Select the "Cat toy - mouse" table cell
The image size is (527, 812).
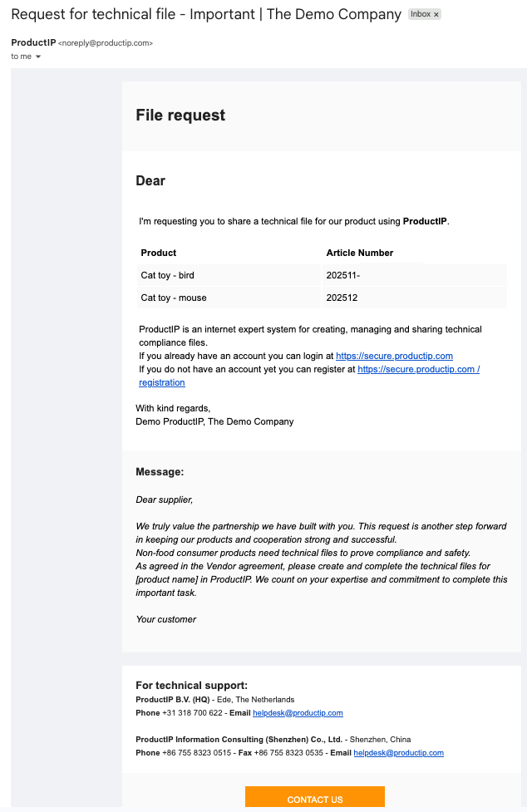(x=174, y=298)
